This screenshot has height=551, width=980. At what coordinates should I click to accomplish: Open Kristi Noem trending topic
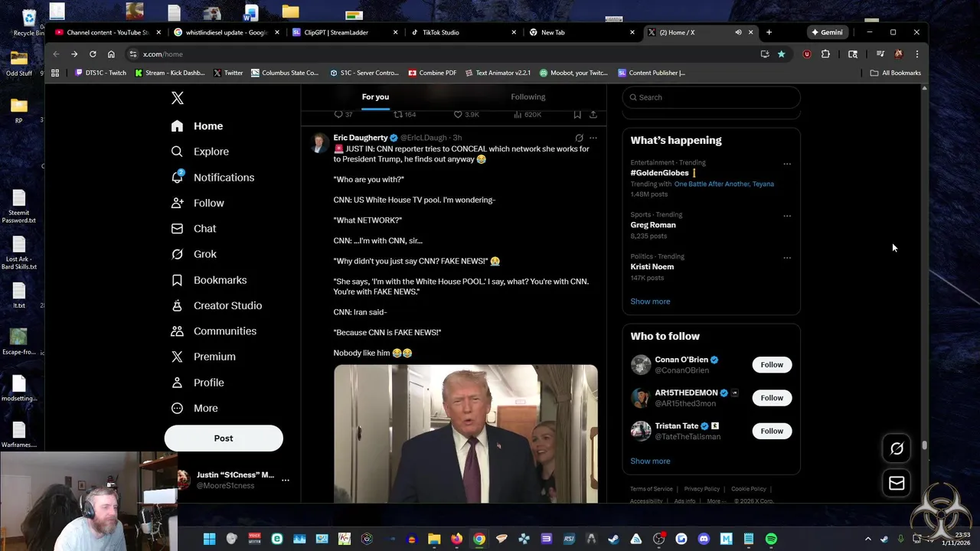652,266
